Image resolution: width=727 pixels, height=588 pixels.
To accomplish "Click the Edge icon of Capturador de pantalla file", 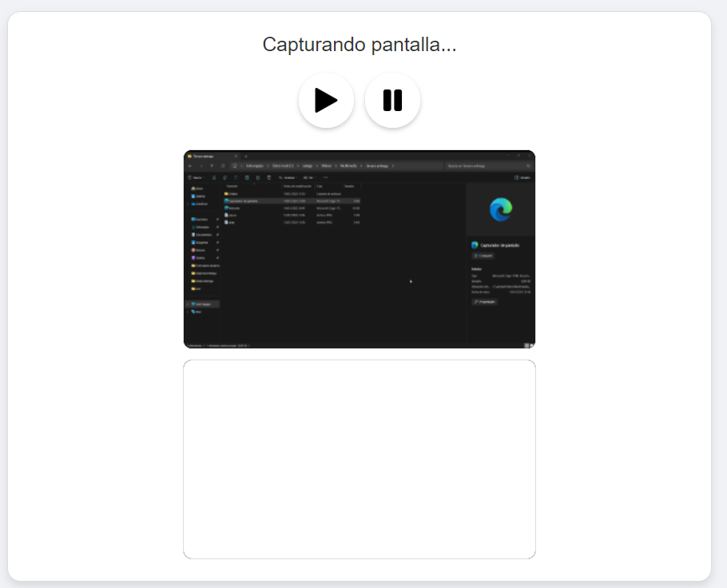I will pos(228,201).
